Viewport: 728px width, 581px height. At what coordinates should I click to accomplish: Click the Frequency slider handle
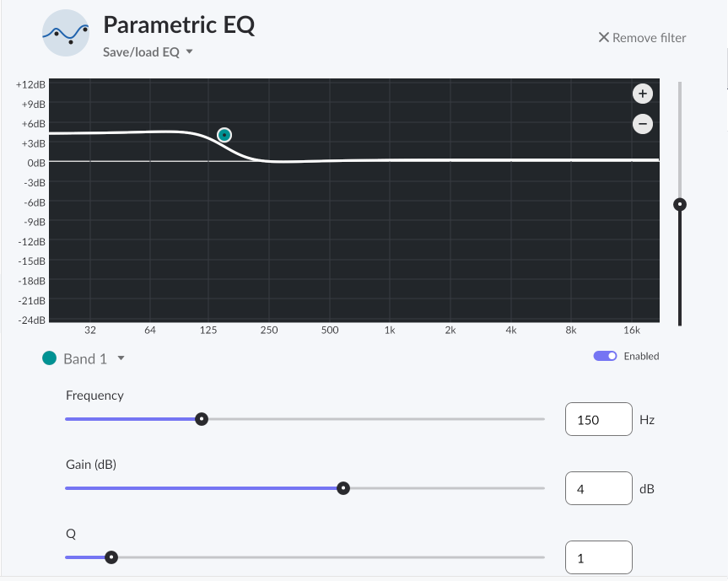pyautogui.click(x=202, y=419)
